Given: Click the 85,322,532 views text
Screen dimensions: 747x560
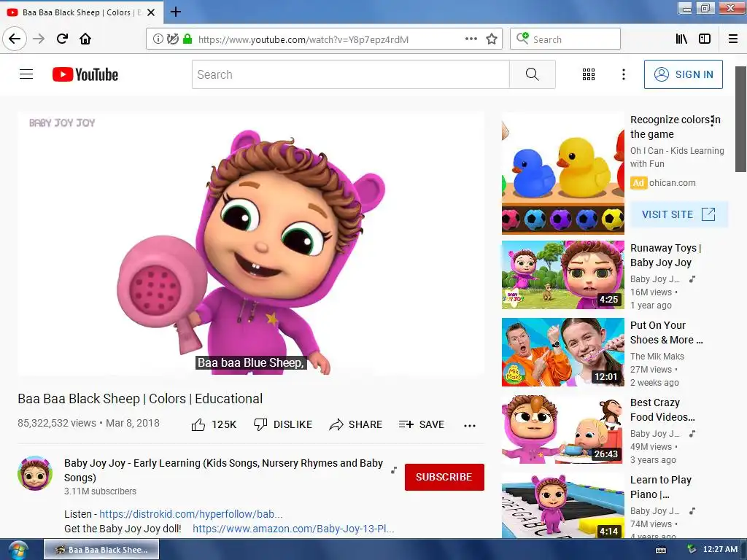Looking at the screenshot, I should coord(57,423).
